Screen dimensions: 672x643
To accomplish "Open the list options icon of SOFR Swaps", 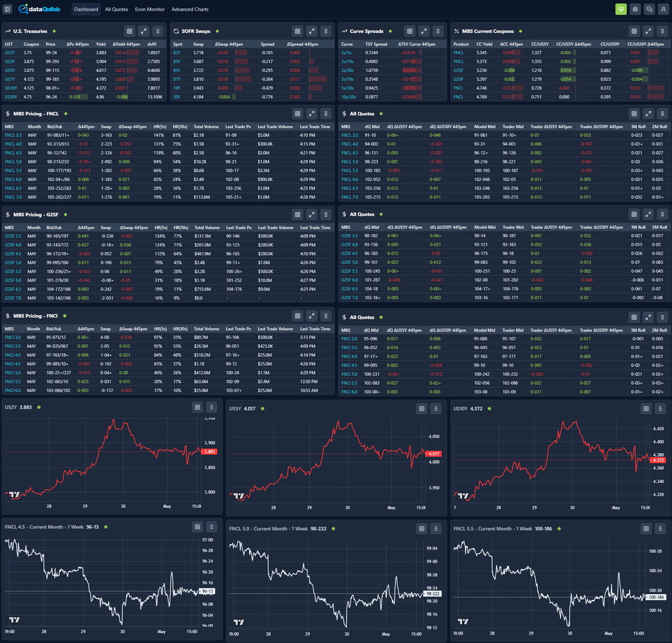I will (x=297, y=31).
